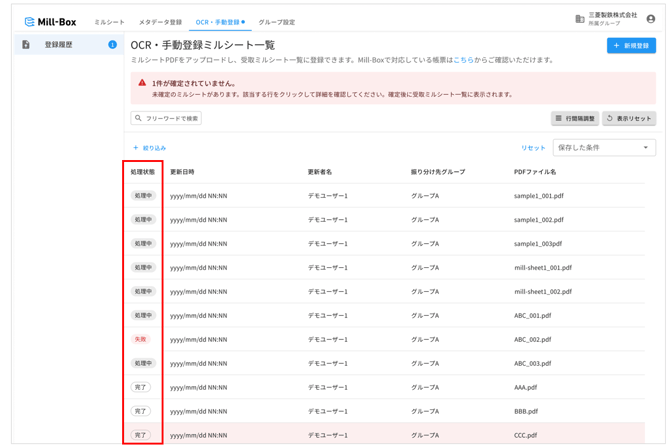Open file BBB.pdf

click(526, 411)
